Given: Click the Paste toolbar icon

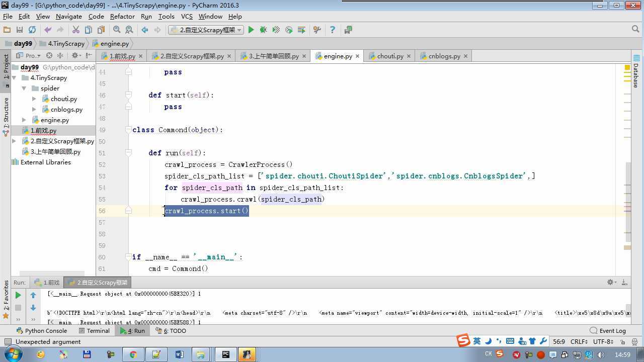Looking at the screenshot, I should click(101, 30).
